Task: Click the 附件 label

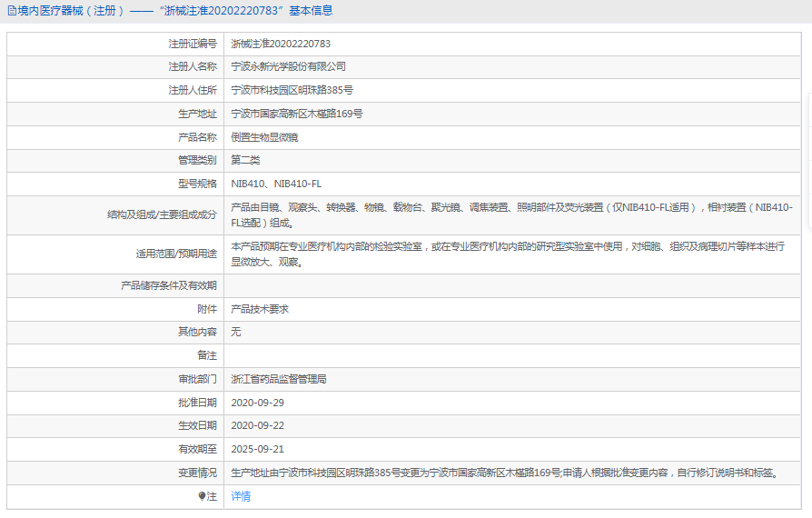Action: 207,309
